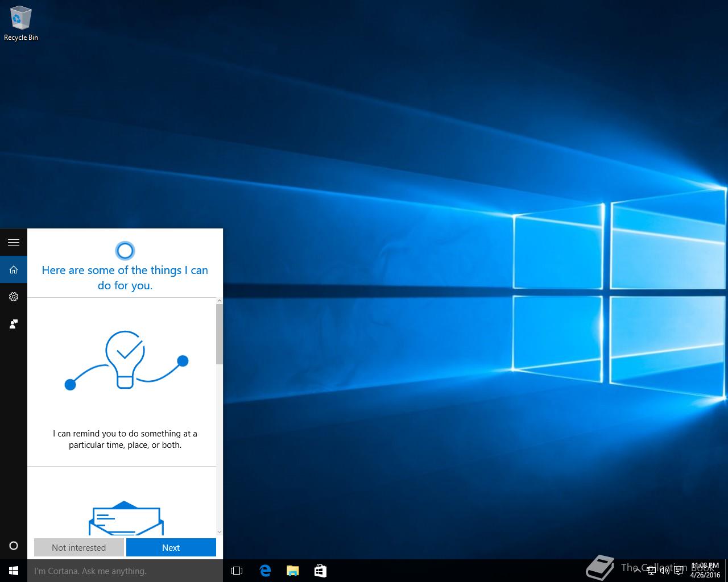Image resolution: width=728 pixels, height=582 pixels.
Task: Click the scrollbar up arrow in Cortana
Action: (x=220, y=301)
